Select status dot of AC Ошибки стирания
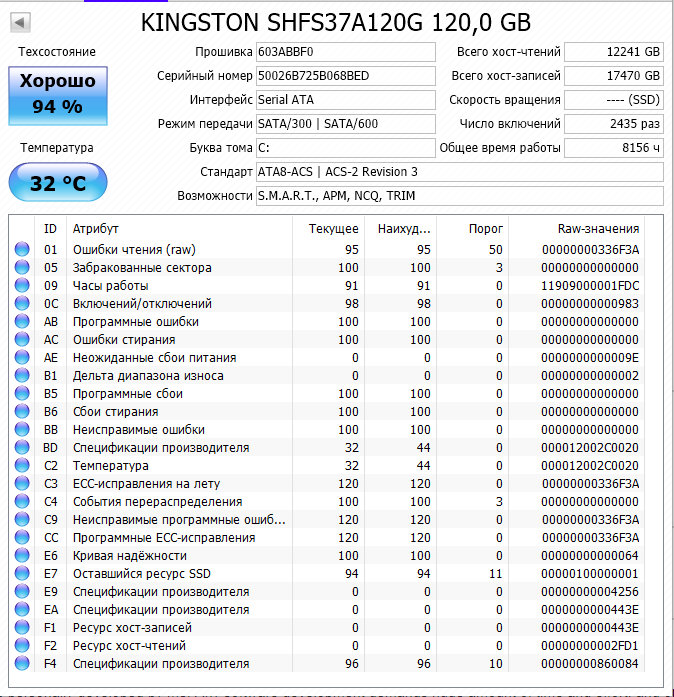This screenshot has width=674, height=697. click(x=22, y=339)
